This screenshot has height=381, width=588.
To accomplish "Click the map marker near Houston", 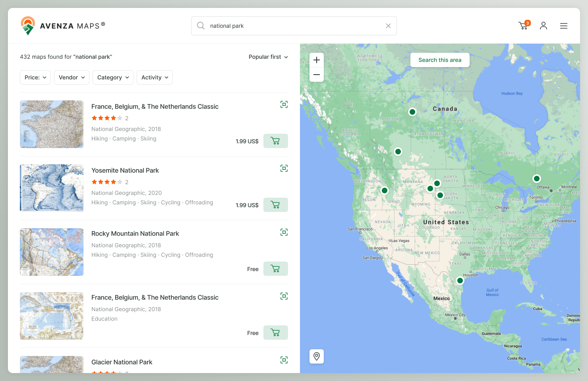I will 460,281.
